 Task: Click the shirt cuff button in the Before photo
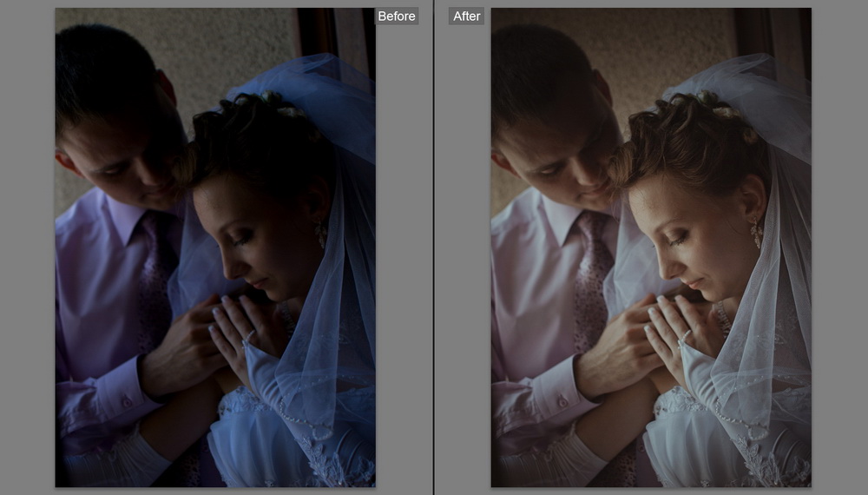126,402
